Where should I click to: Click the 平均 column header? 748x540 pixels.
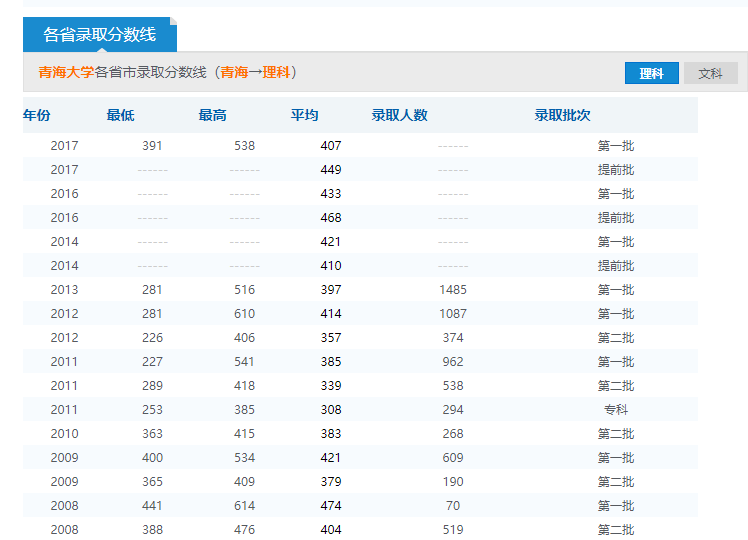point(304,115)
